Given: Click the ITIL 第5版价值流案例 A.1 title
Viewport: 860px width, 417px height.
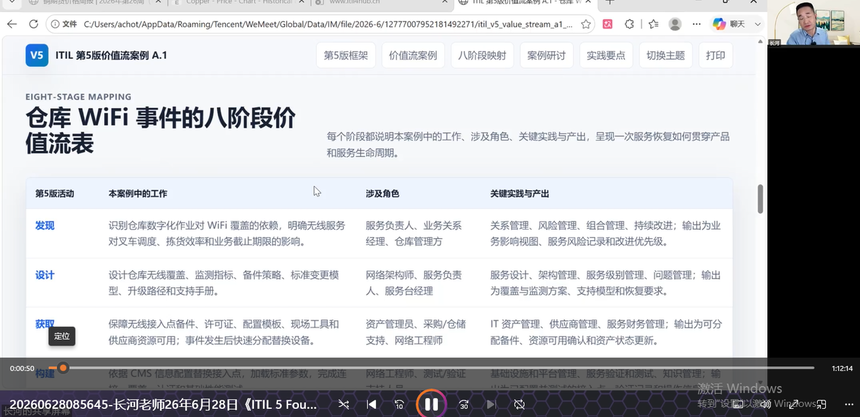Looking at the screenshot, I should [111, 55].
